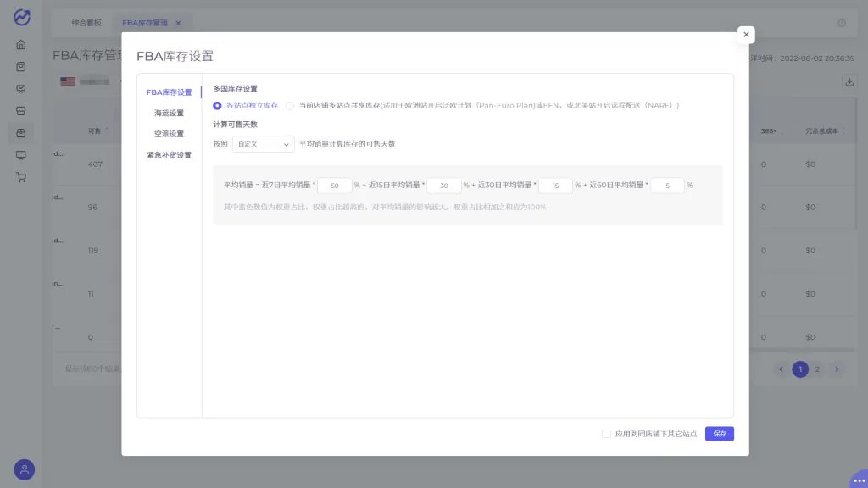Click the 365+ column header
Viewport: 868px width, 488px height.
click(768, 131)
